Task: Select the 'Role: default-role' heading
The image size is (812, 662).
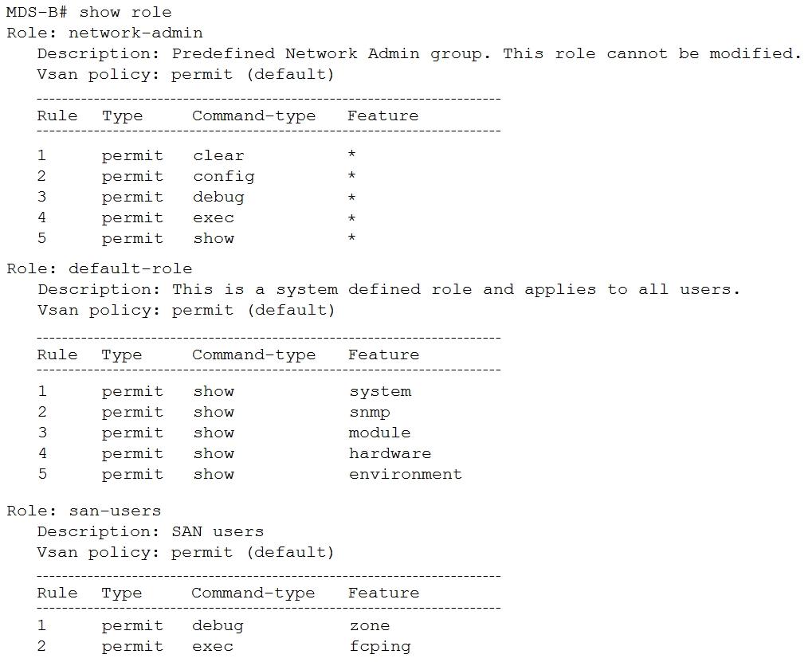Action: point(100,268)
